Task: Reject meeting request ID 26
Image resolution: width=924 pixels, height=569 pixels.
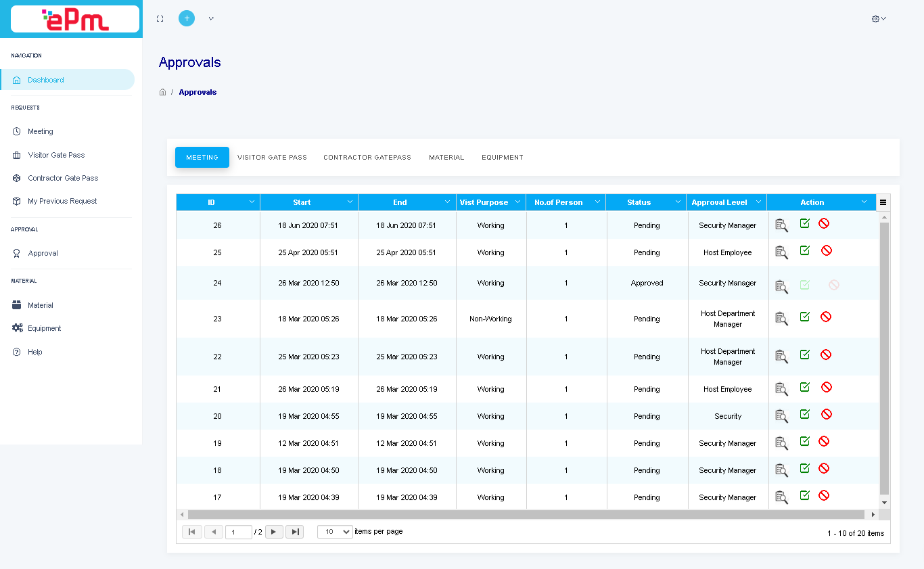Action: (x=824, y=223)
